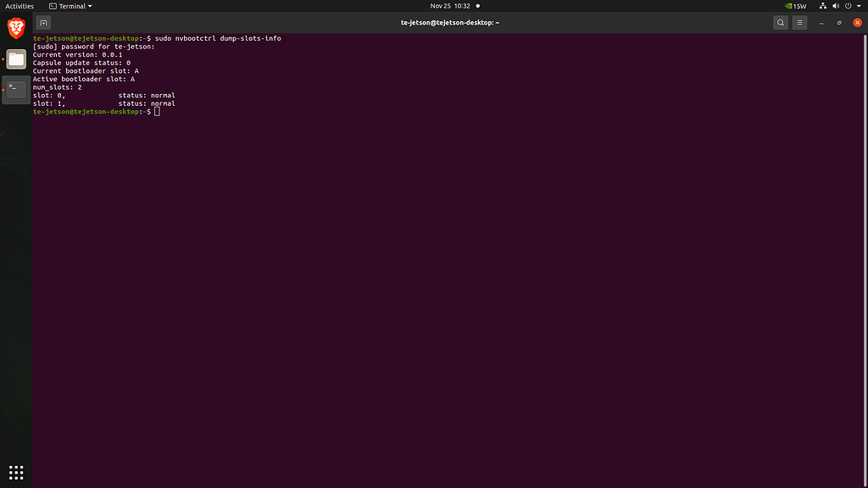
Task: Click the power status icon
Action: [848, 5]
